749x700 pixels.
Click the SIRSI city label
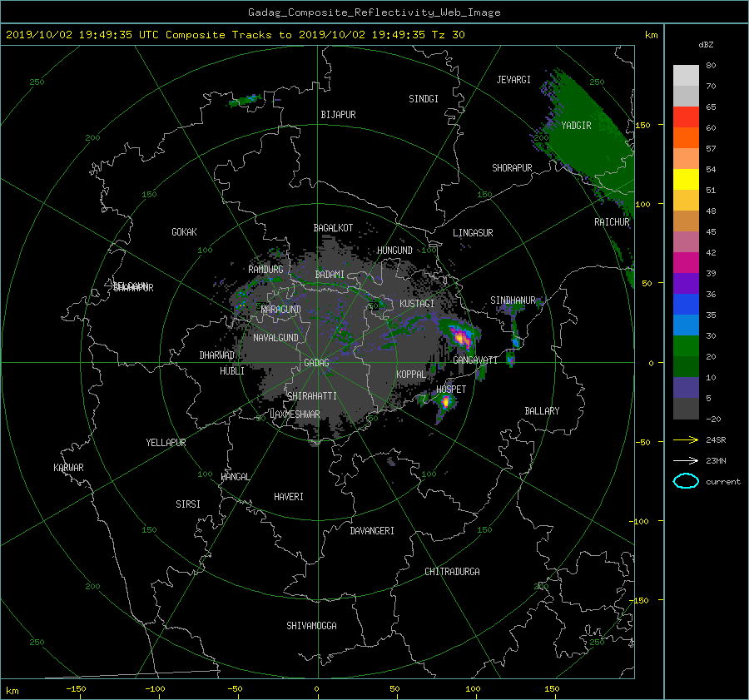pyautogui.click(x=188, y=504)
